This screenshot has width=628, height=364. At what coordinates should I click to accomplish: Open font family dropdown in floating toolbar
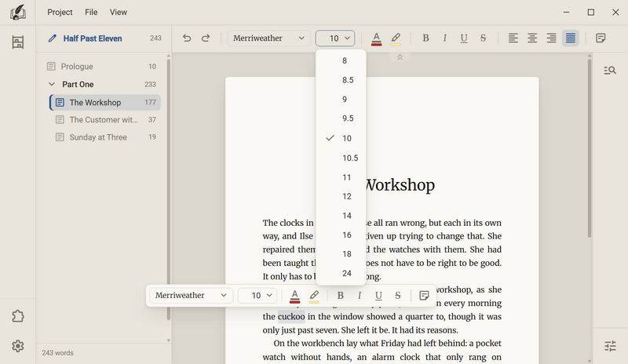point(191,296)
